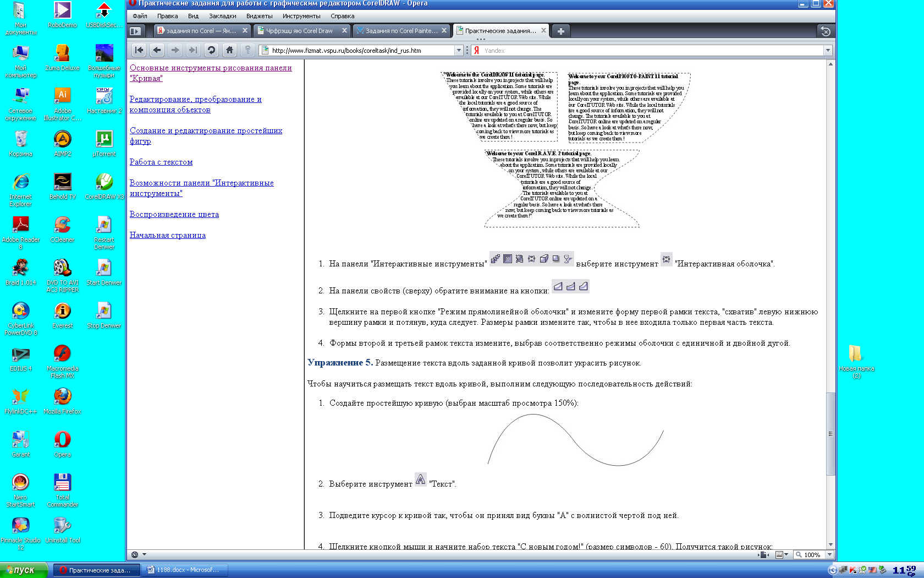Open CCleaner desktop icon
The image size is (924, 578).
[x=62, y=230]
